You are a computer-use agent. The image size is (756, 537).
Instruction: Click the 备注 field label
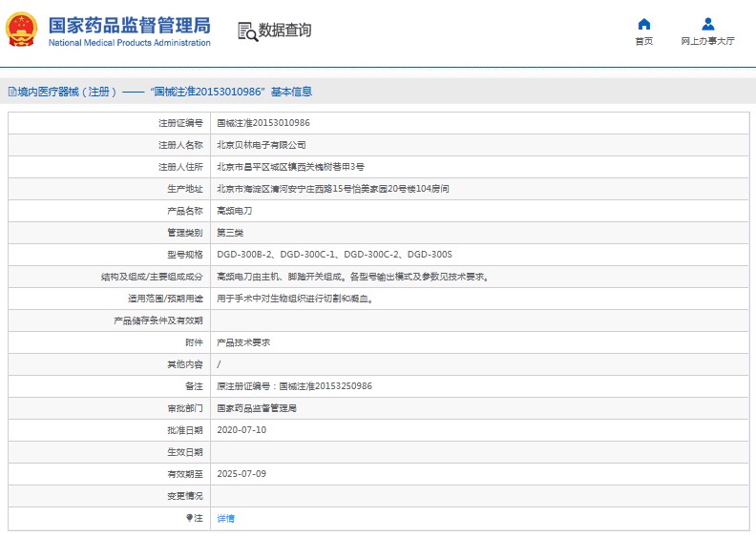coord(195,386)
